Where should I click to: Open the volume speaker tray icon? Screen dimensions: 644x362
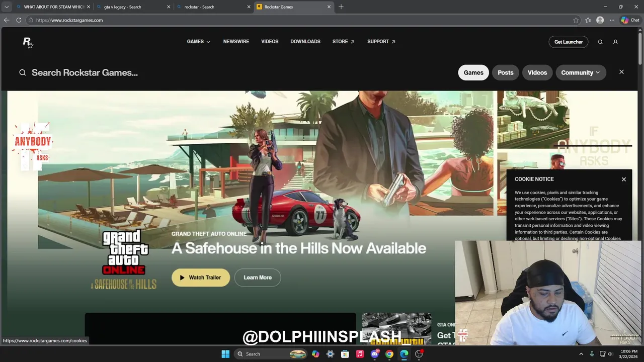click(x=610, y=354)
